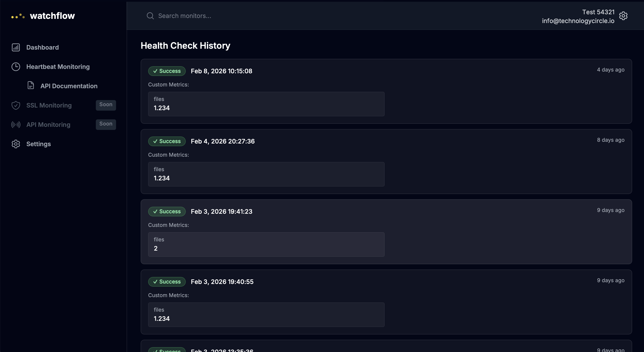Click the Success badge on the Feb 8 entry
The height and width of the screenshot is (352, 644).
167,71
